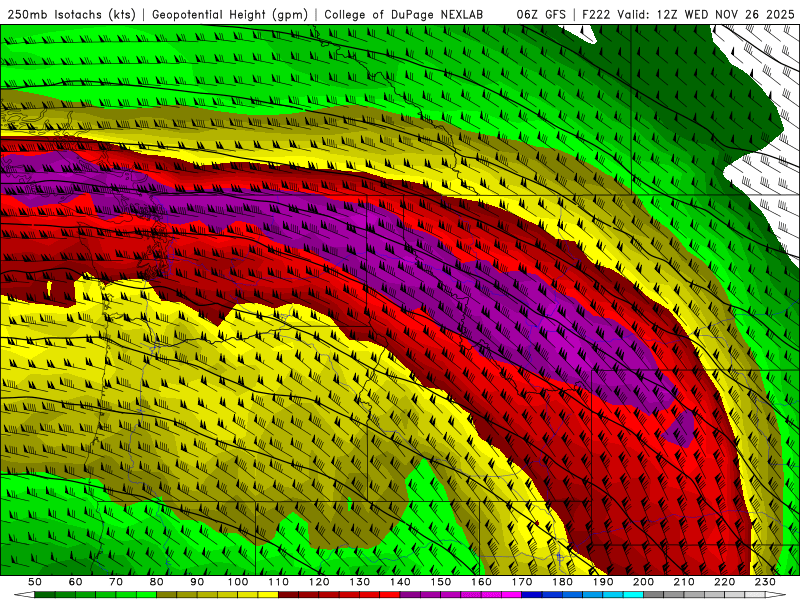
Task: Pick the 210 label on the color bar
Action: point(684,582)
